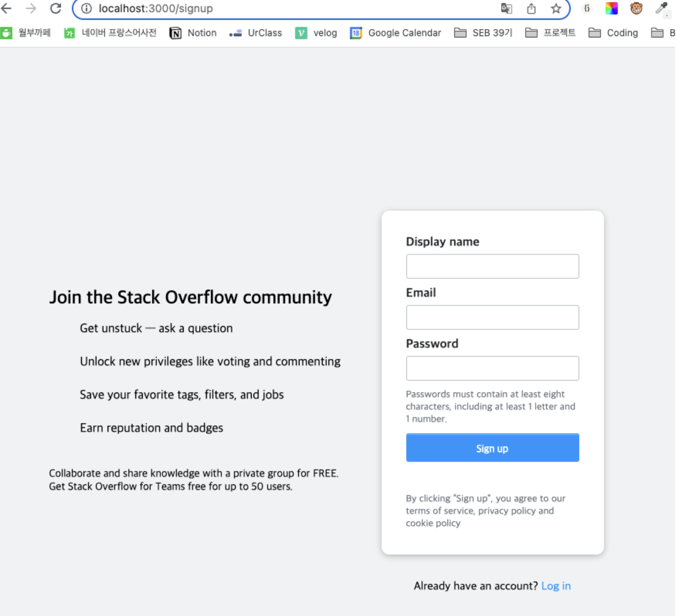Focus the Email input field
Viewport: 676px width, 616px height.
[x=492, y=317]
